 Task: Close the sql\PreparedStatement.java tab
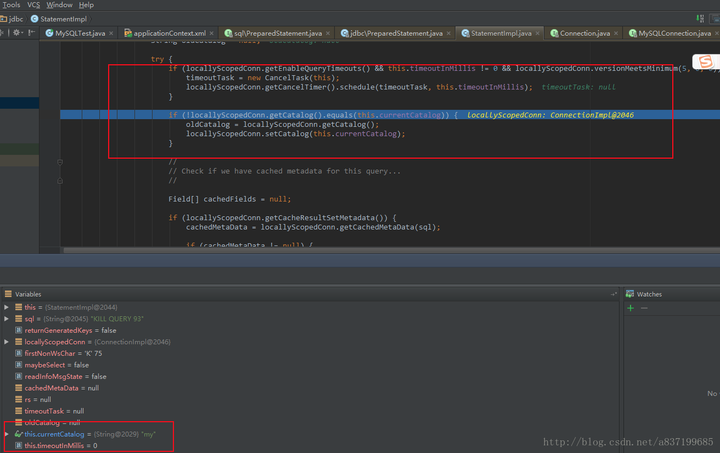(x=328, y=33)
